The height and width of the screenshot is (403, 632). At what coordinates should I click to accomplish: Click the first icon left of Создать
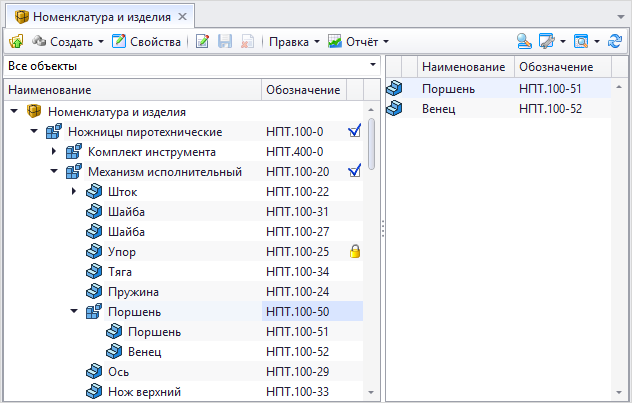point(16,42)
